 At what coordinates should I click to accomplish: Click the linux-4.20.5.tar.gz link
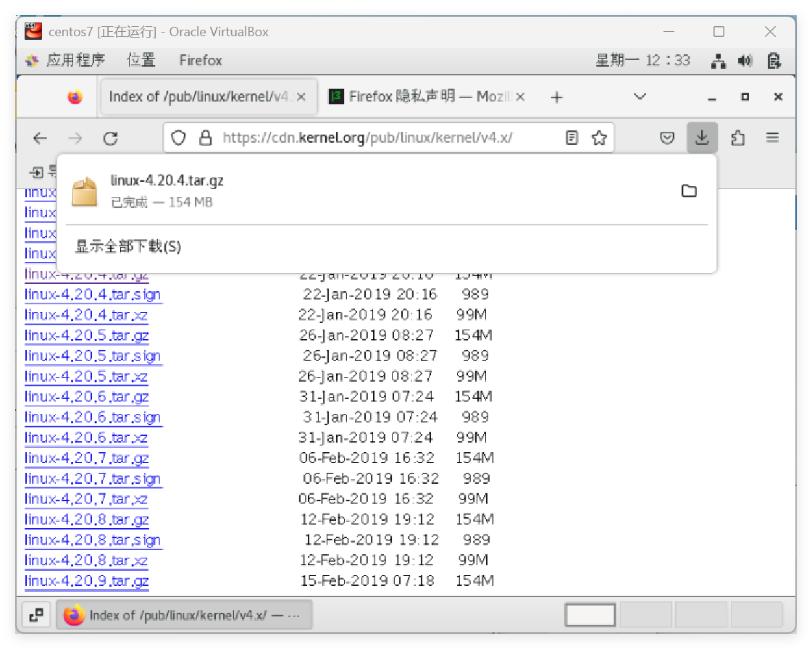(86, 335)
